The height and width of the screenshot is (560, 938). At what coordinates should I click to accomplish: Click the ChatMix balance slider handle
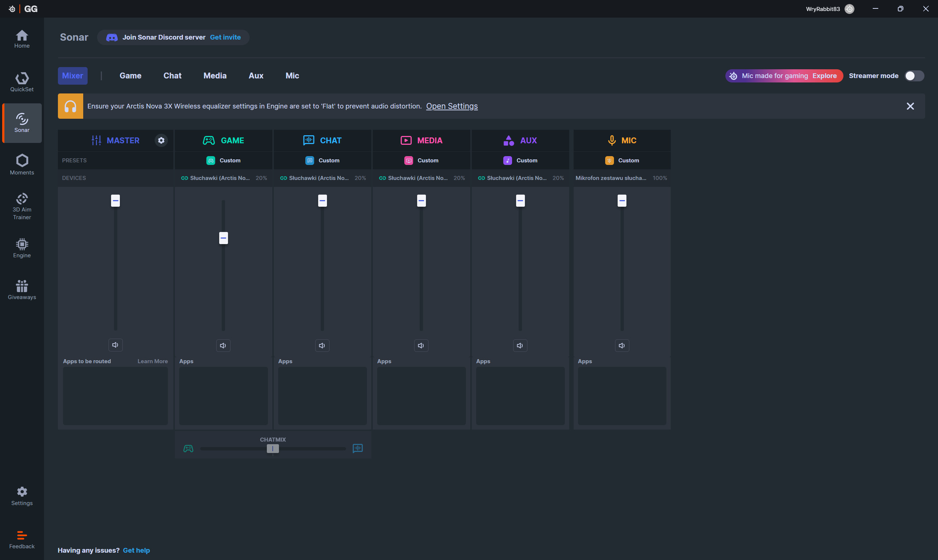click(x=273, y=448)
